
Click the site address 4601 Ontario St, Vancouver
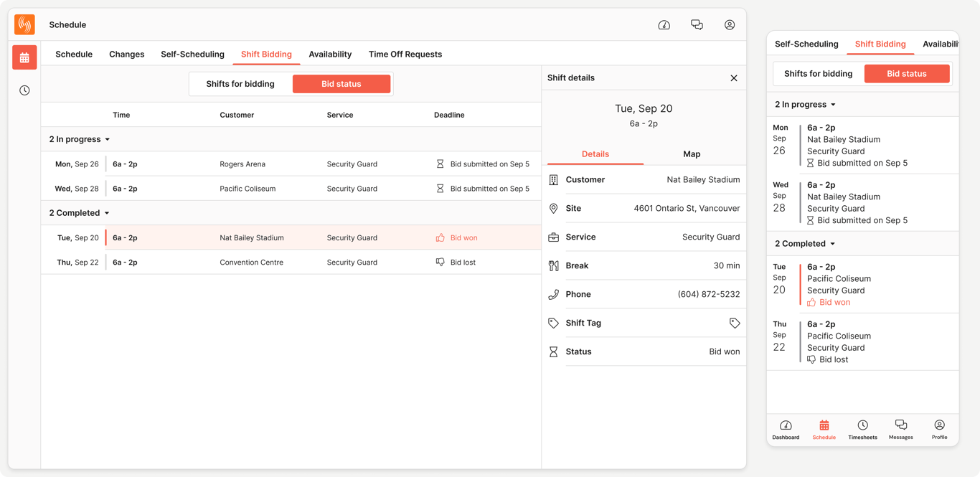pos(687,209)
